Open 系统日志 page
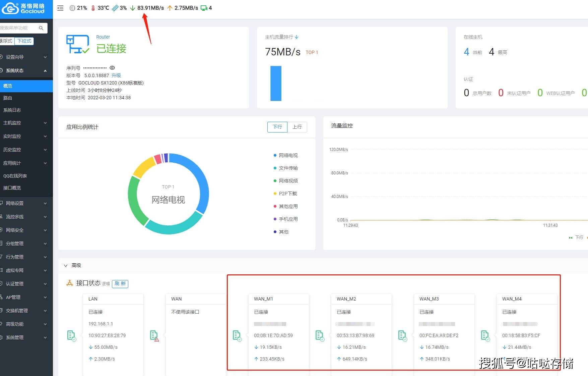This screenshot has height=376, width=588. coord(26,110)
